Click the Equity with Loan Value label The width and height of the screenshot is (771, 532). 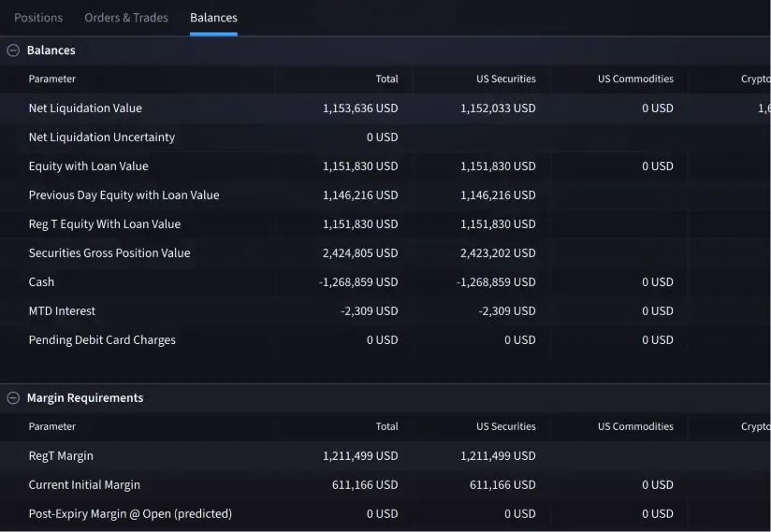point(88,166)
